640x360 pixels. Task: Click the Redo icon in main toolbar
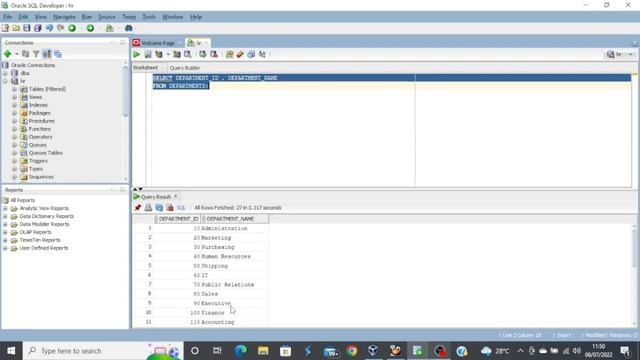pyautogui.click(x=60, y=28)
